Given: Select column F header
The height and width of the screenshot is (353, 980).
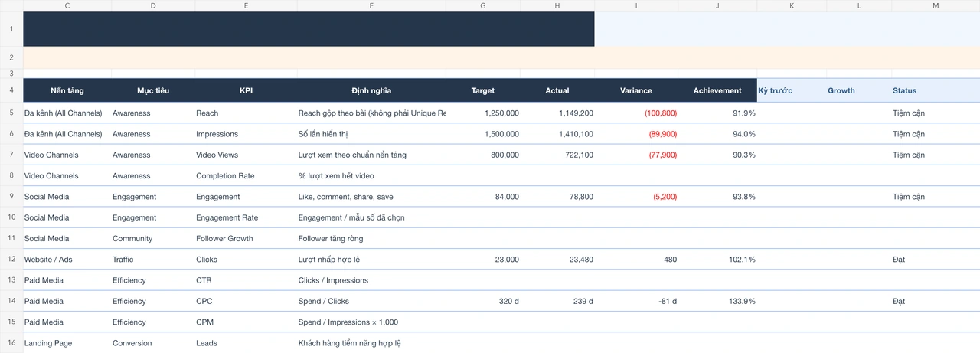Looking at the screenshot, I should tap(371, 5).
